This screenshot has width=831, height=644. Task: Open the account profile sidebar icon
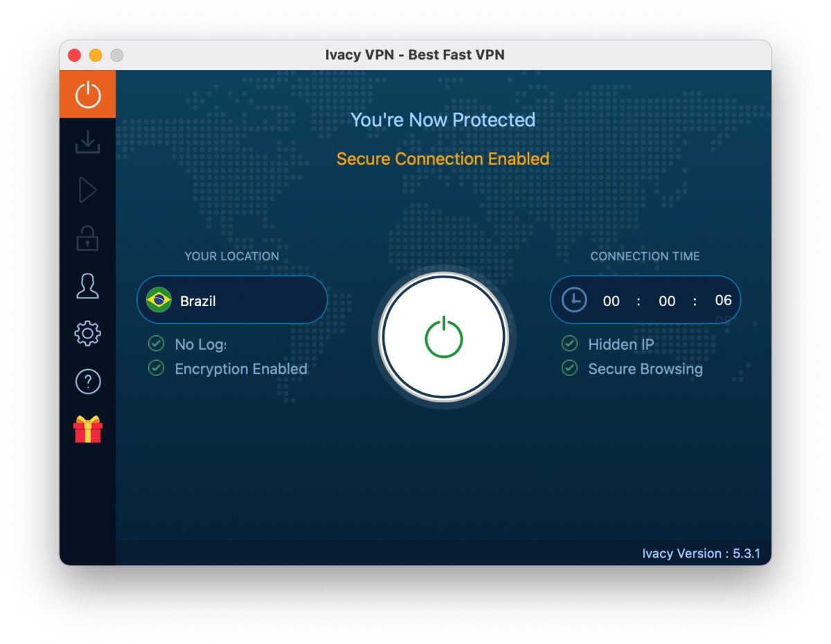click(x=87, y=286)
